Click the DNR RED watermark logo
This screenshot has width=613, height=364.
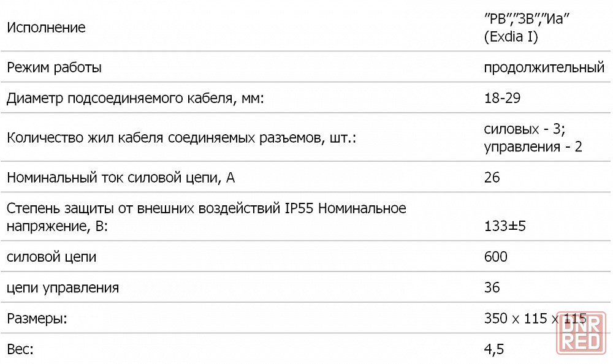581,333
